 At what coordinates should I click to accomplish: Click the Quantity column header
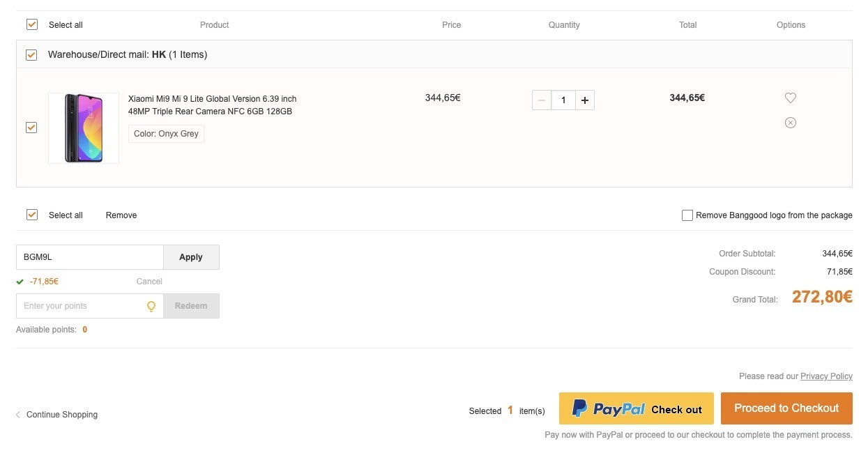click(x=564, y=25)
